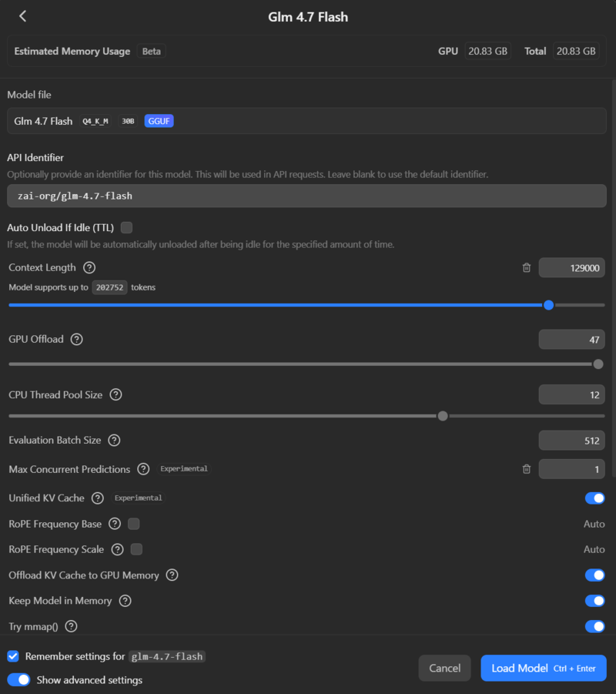Click the back arrow icon
This screenshot has width=616, height=694.
pyautogui.click(x=22, y=16)
